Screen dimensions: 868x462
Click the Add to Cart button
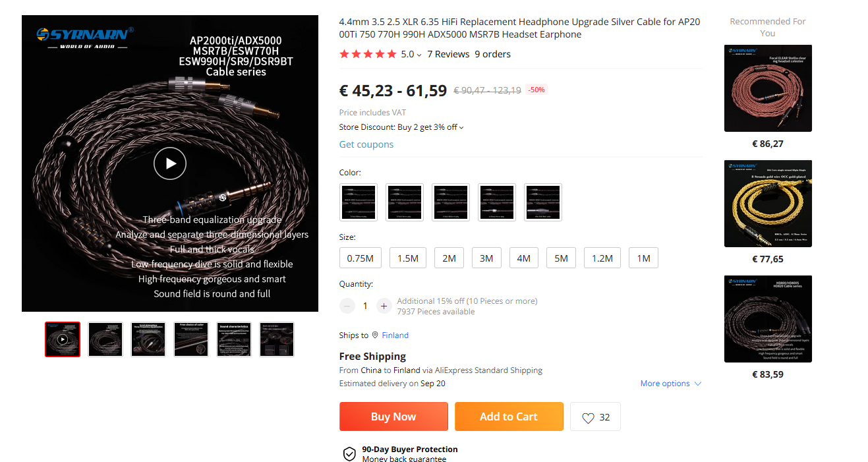[x=509, y=417]
